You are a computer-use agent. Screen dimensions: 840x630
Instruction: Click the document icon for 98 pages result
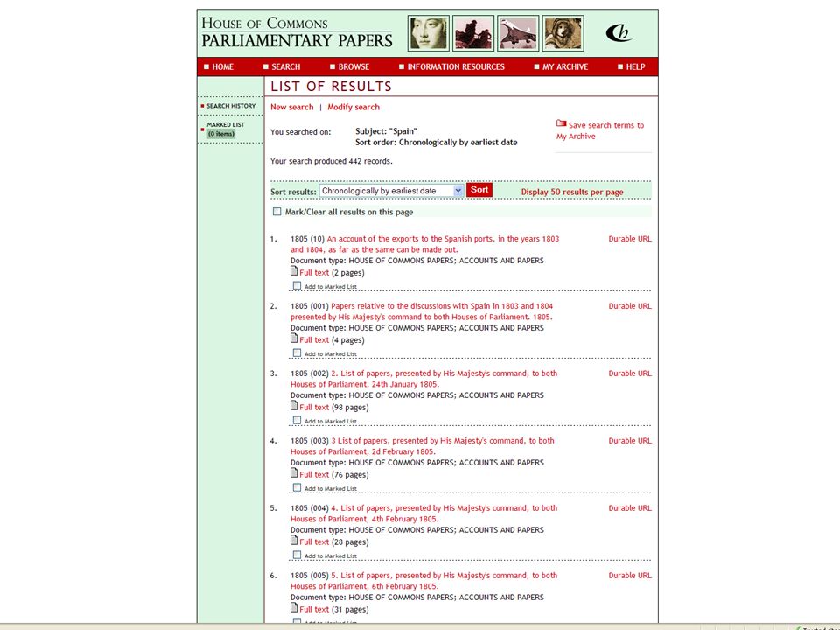(294, 406)
